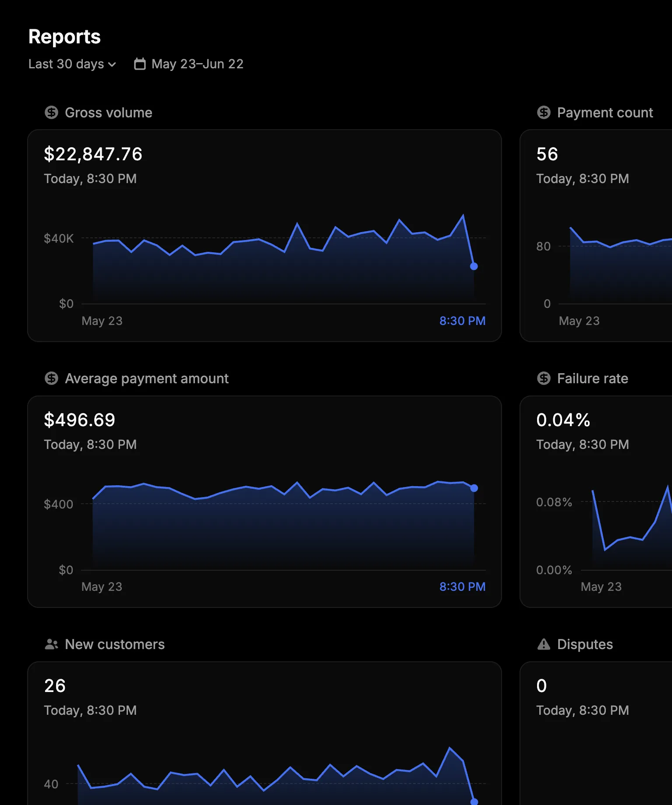Click the $496.69 average payment value
672x805 pixels.
point(80,420)
